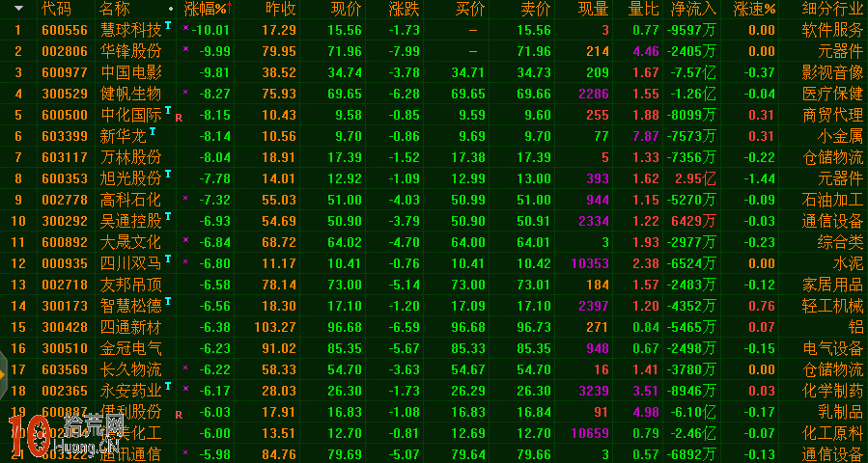Sort by 净流入 column header
This screenshot has width=868, height=463.
coord(694,9)
